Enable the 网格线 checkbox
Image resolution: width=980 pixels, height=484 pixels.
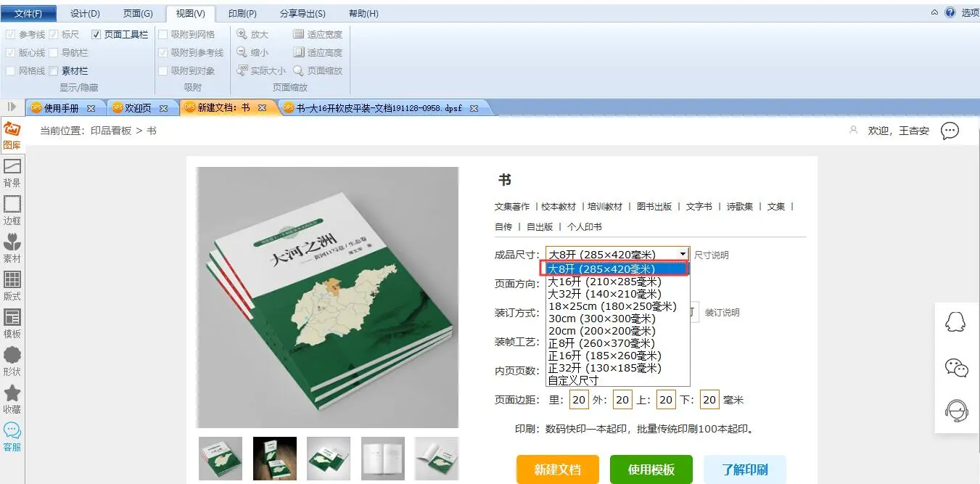tap(10, 70)
